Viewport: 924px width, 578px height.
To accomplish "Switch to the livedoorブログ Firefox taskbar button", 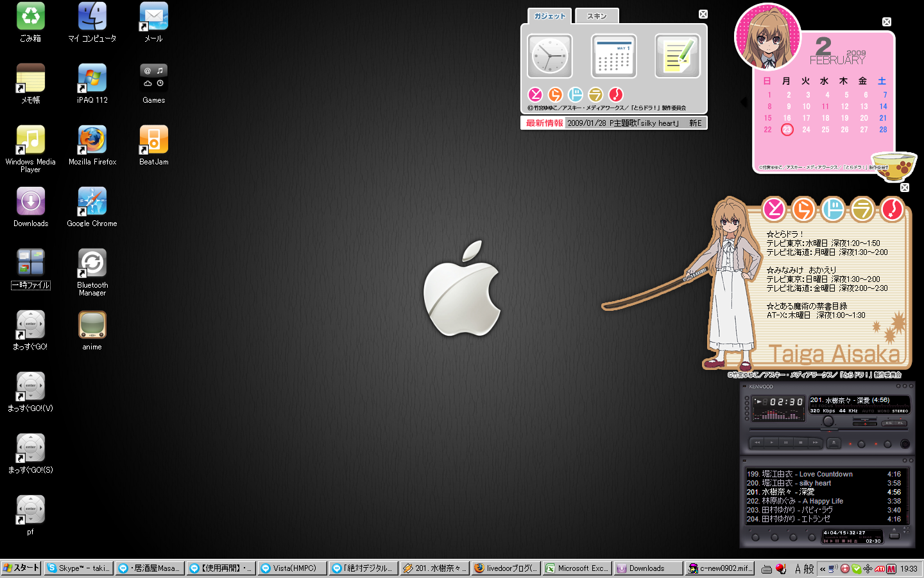I will click(x=506, y=568).
